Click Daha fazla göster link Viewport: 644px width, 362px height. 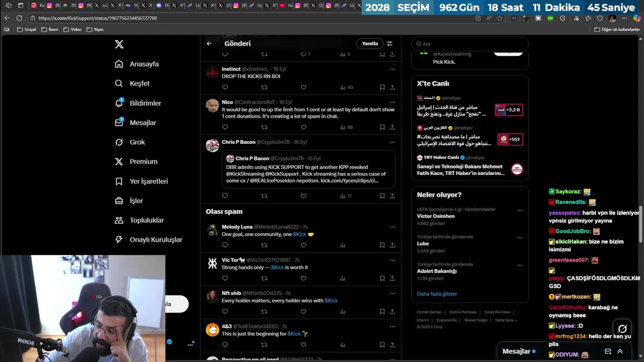point(437,294)
